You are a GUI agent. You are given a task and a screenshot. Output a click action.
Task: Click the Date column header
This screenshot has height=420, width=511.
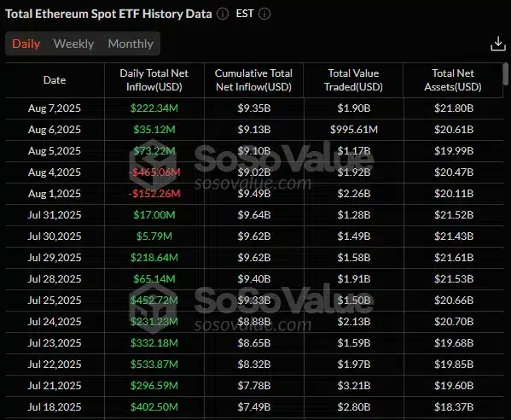point(55,80)
